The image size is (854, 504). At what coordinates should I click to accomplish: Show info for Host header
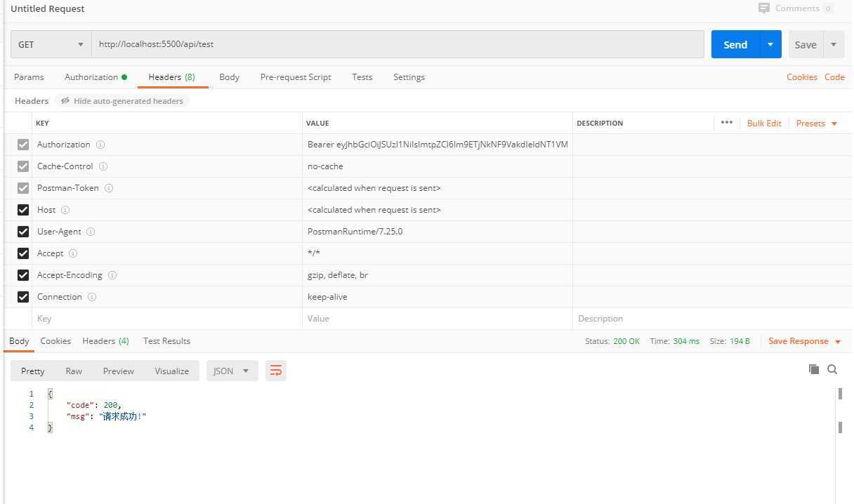click(x=65, y=210)
